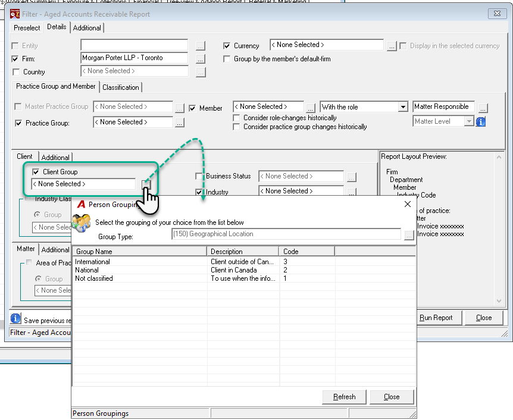513x420 pixels.
Task: Click the Report Layout Preview scrollbar down arrow
Action: click(x=499, y=300)
